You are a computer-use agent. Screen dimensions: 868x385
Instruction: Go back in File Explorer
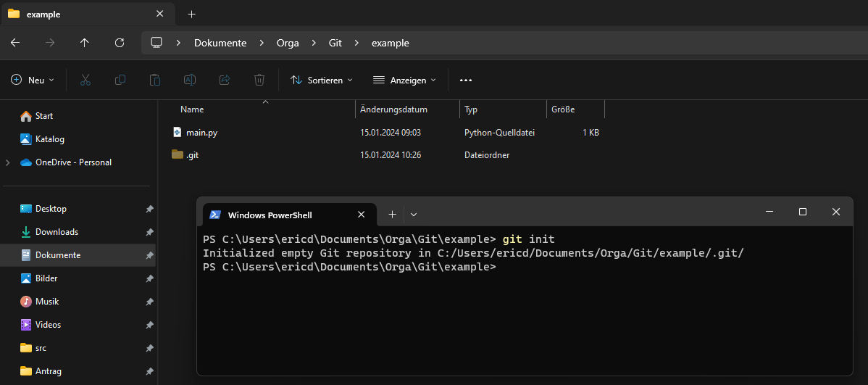point(15,43)
